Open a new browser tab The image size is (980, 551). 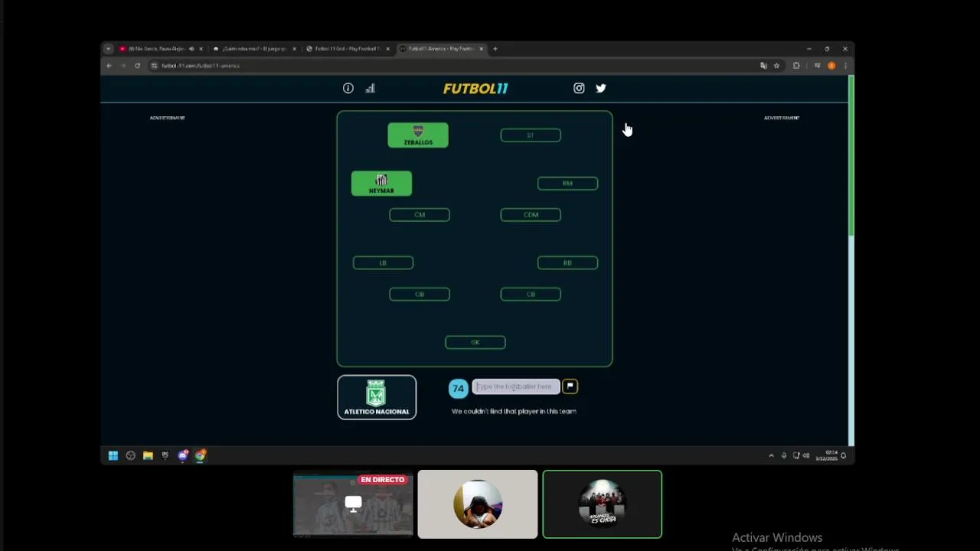(x=495, y=49)
